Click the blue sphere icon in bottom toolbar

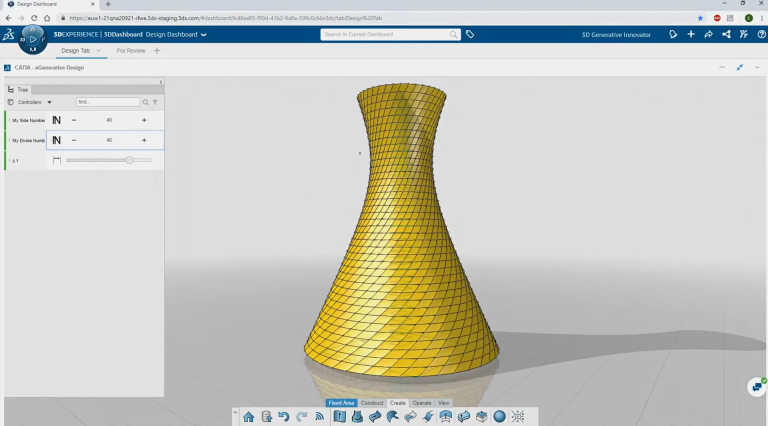coord(499,416)
